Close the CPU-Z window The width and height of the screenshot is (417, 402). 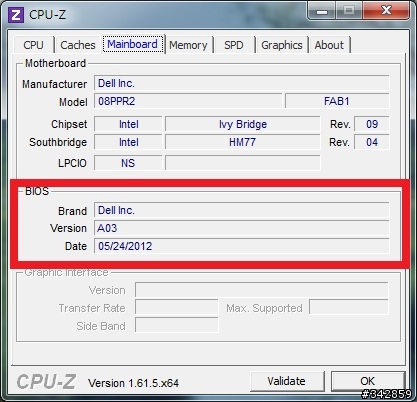[x=386, y=11]
